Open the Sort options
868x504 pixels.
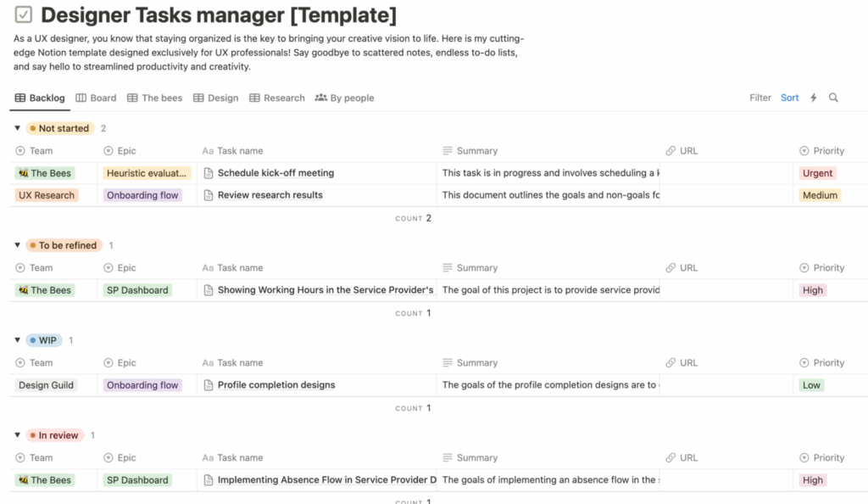point(789,98)
